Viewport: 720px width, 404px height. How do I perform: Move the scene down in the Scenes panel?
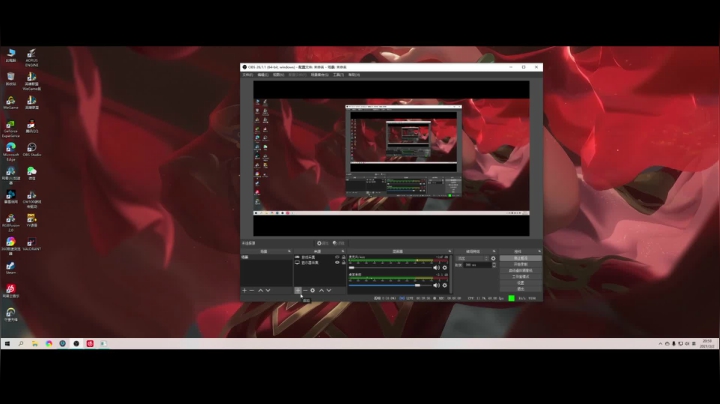268,290
